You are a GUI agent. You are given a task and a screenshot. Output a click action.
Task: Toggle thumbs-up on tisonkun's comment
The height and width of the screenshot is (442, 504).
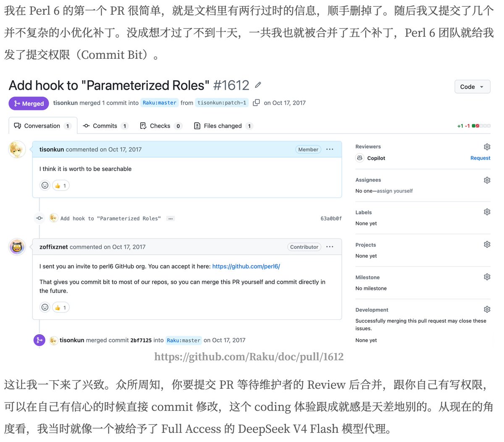click(x=61, y=185)
